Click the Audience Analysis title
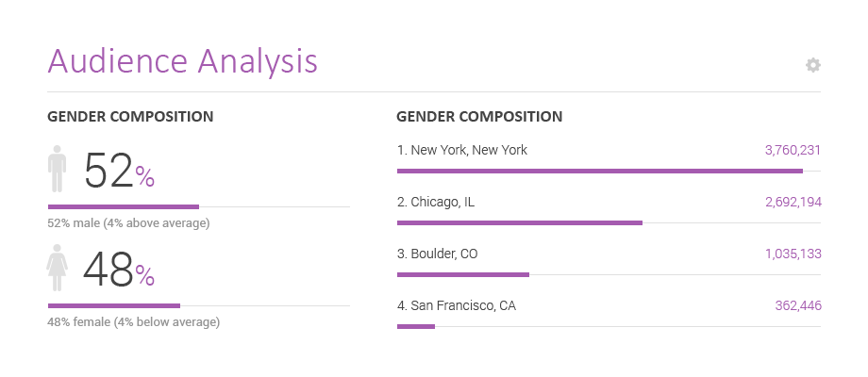 pos(183,61)
